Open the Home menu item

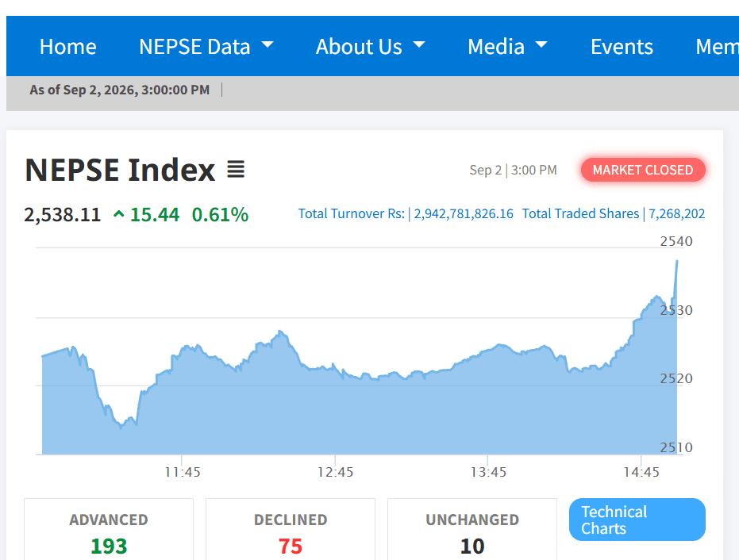(x=68, y=47)
